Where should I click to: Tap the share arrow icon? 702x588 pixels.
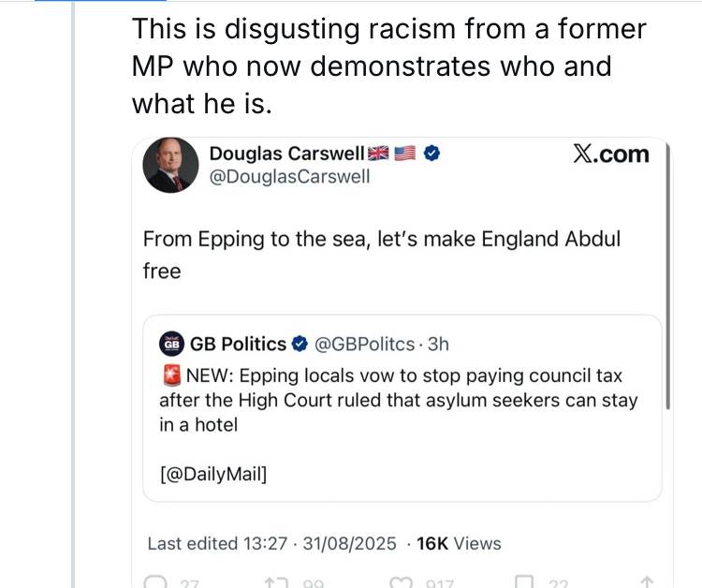pos(645,581)
